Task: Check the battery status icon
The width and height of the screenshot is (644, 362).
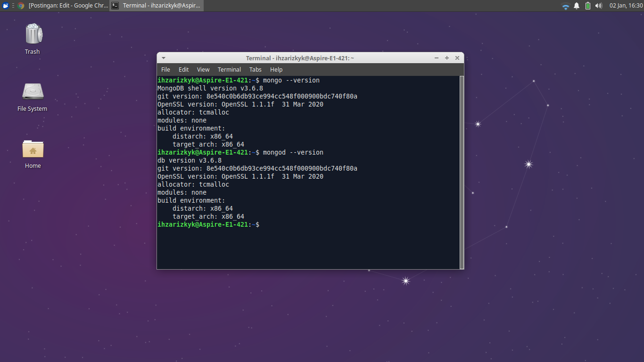Action: tap(588, 6)
